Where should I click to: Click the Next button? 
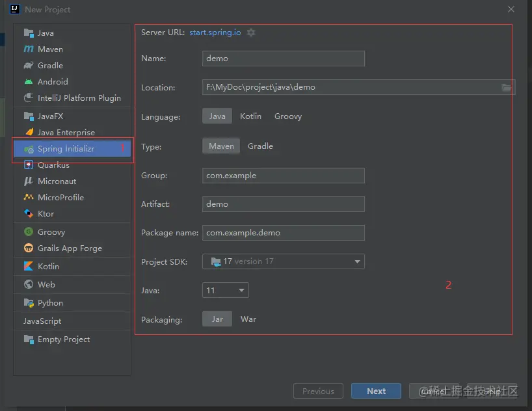[x=376, y=391]
